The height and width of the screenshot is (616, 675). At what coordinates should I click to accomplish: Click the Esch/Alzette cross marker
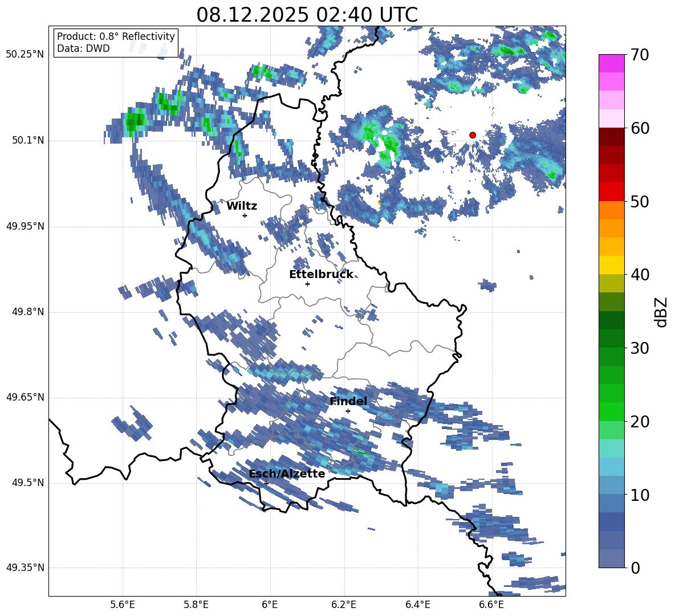point(266,483)
